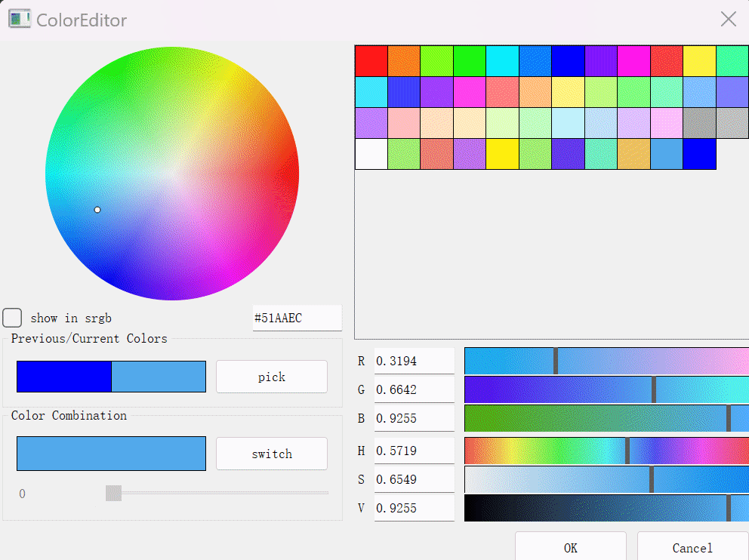Close the ColorEditor window
Viewport: 749px width, 560px height.
(728, 20)
